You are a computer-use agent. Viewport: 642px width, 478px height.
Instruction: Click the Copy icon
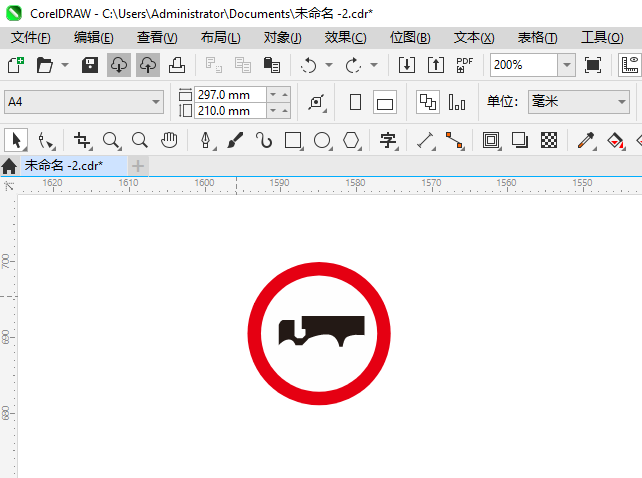click(x=243, y=65)
